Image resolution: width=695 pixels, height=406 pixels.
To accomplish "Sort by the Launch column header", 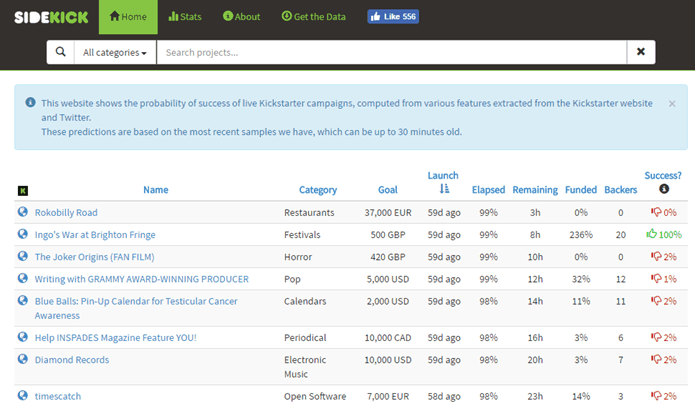I will coord(443,176).
